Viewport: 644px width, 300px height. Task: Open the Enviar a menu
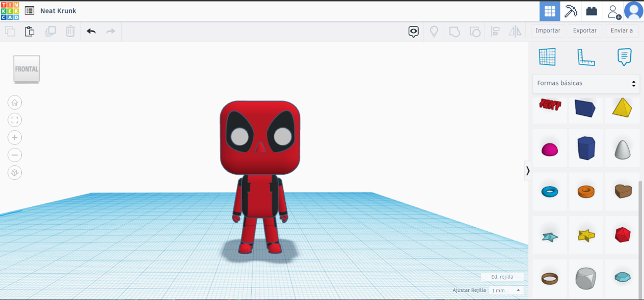pyautogui.click(x=621, y=30)
